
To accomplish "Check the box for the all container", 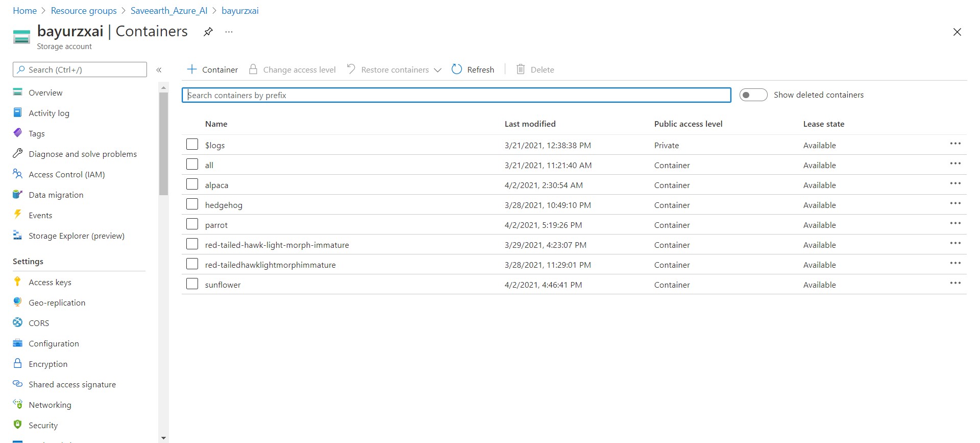I will (x=192, y=165).
